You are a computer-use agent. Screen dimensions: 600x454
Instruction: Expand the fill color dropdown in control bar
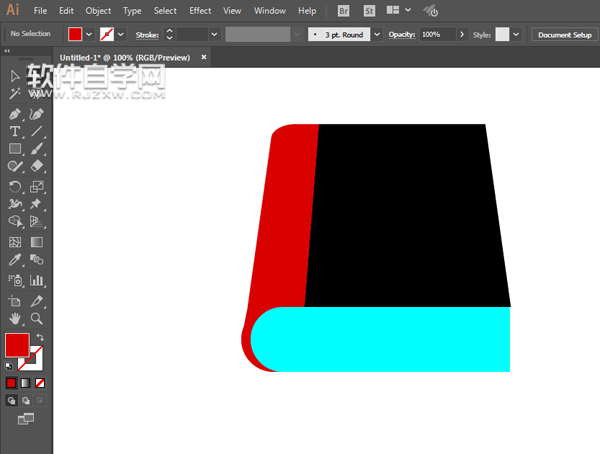pyautogui.click(x=89, y=34)
